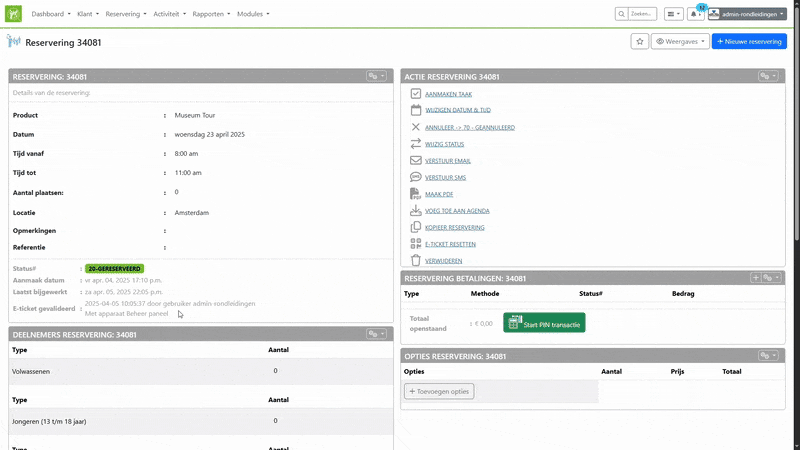Screen dimensions: 800x450
Task: Click the Toevoegen opties button
Action: click(x=439, y=391)
